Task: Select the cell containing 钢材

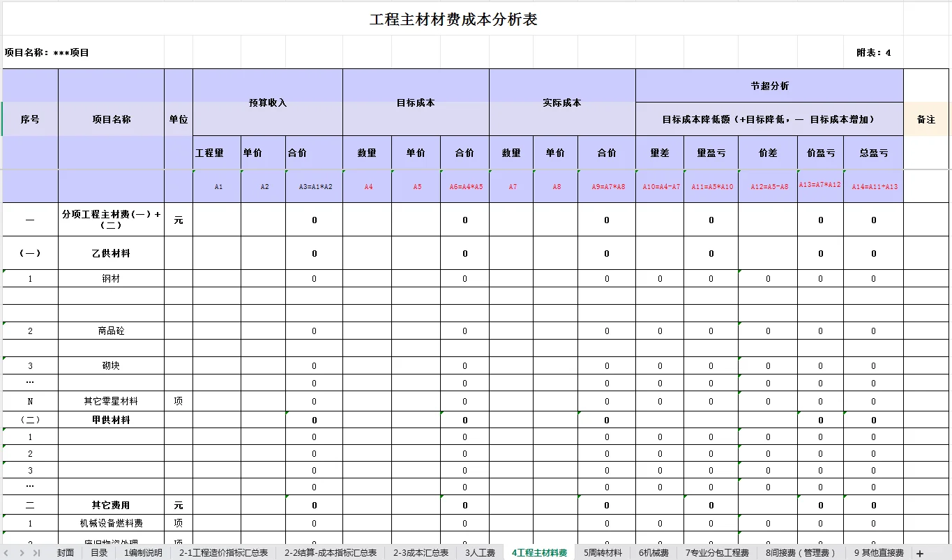Action: (110, 278)
